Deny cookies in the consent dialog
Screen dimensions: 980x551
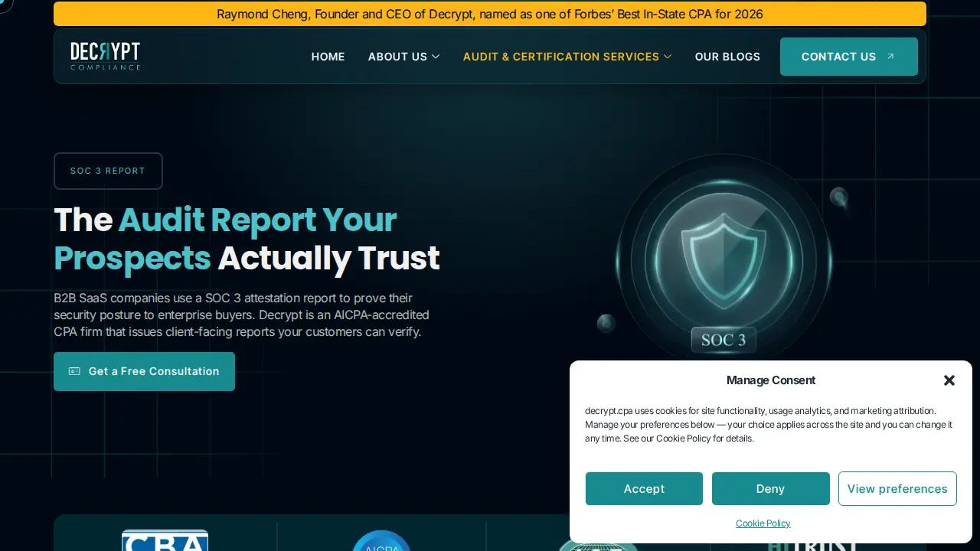coord(770,489)
